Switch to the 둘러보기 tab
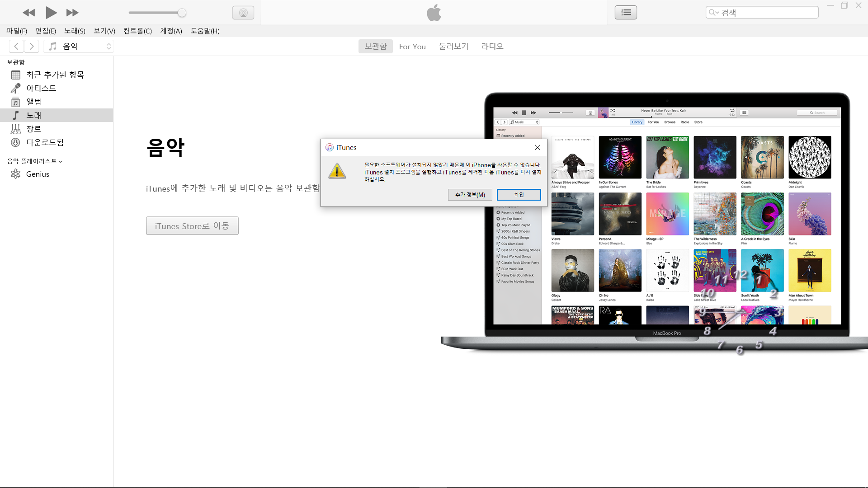Screen dimensions: 868x488 pyautogui.click(x=453, y=46)
